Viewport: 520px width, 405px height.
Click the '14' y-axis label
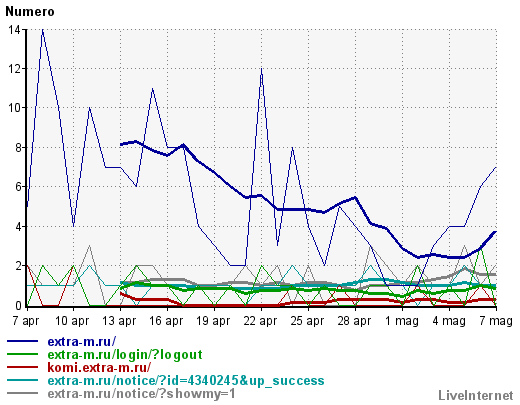(15, 30)
